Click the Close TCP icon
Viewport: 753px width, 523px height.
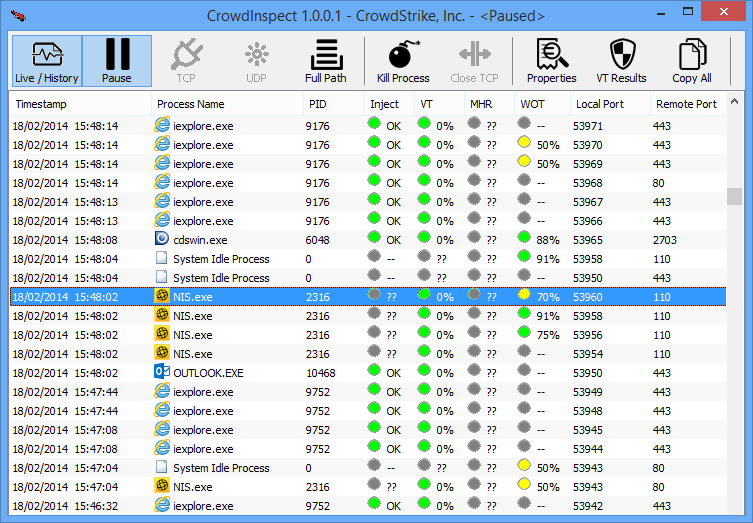(x=474, y=61)
